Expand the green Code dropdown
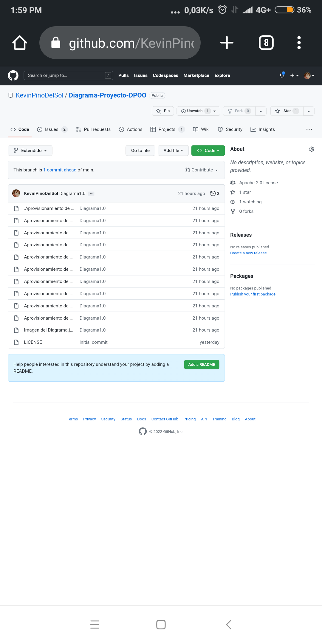 tap(208, 151)
